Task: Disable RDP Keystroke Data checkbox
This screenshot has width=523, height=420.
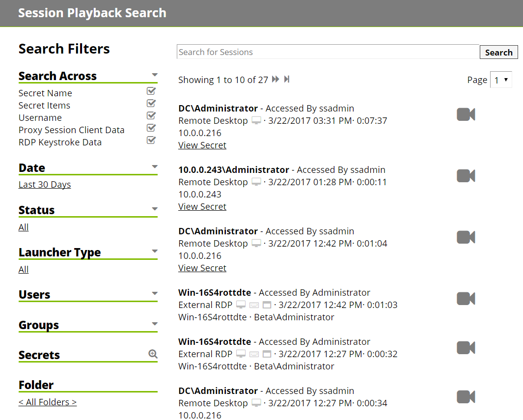Action: click(151, 140)
